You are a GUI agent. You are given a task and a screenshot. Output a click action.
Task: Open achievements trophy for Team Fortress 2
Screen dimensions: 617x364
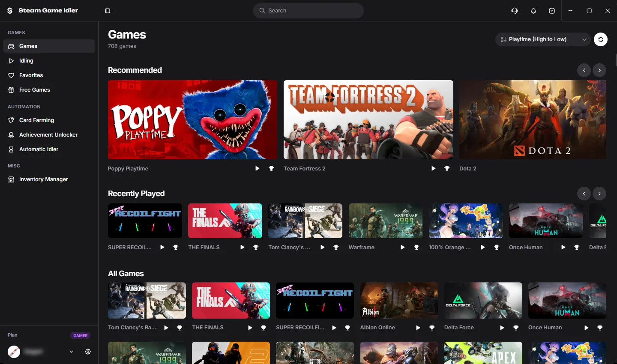[x=447, y=169]
